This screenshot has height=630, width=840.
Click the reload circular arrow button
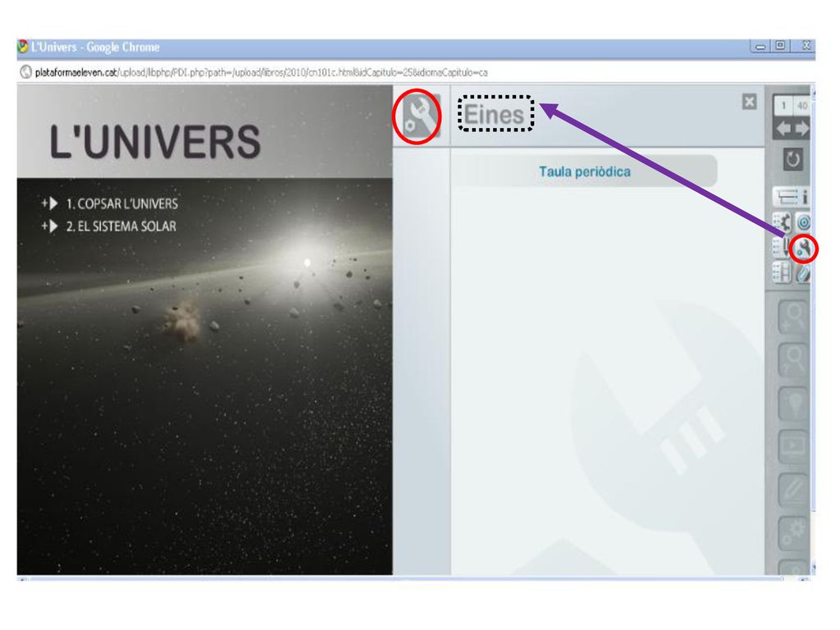tap(793, 159)
